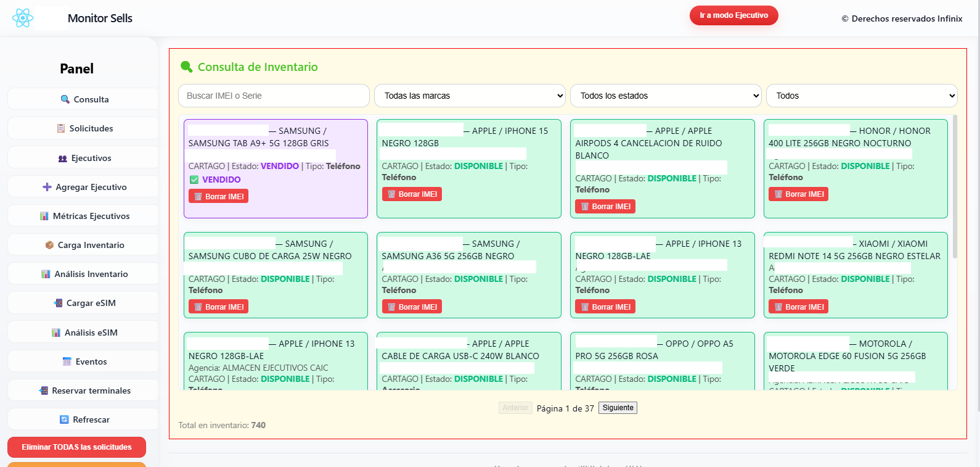This screenshot has height=467, width=980.
Task: Click the chart icon beside Métricas Ejecutivos
Action: (x=44, y=216)
